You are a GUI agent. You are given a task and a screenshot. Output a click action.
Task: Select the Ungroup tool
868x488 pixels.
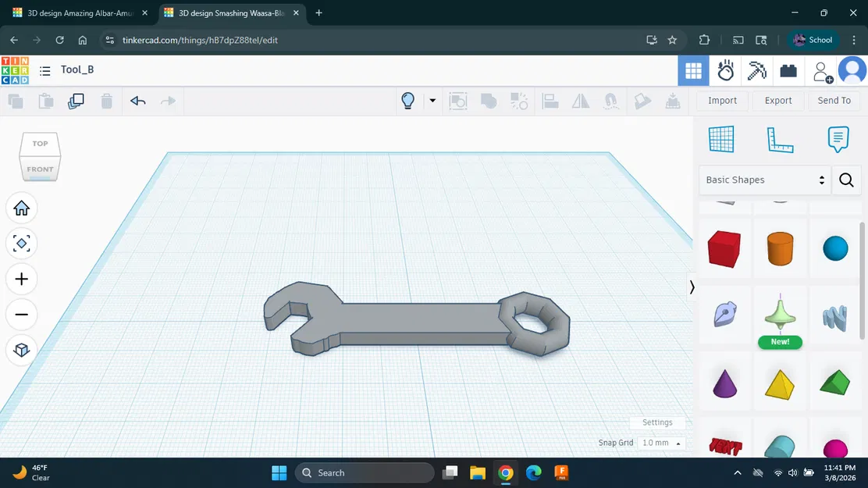click(x=519, y=101)
